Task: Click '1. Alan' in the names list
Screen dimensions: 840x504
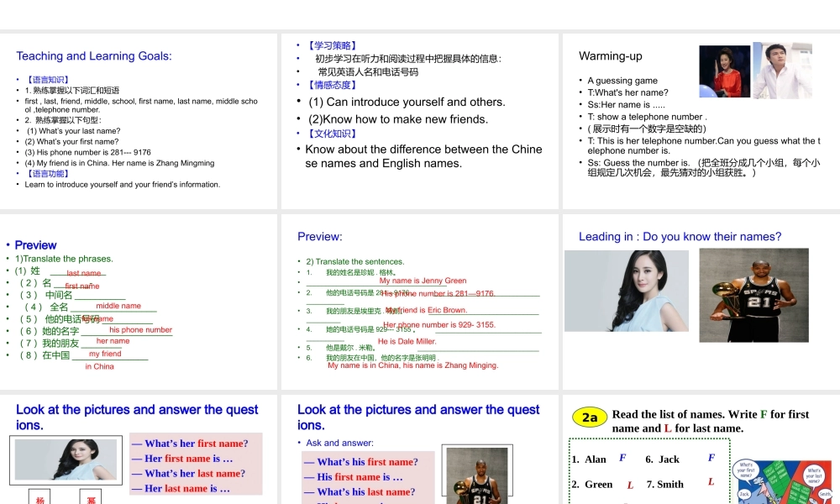Action: [589, 459]
